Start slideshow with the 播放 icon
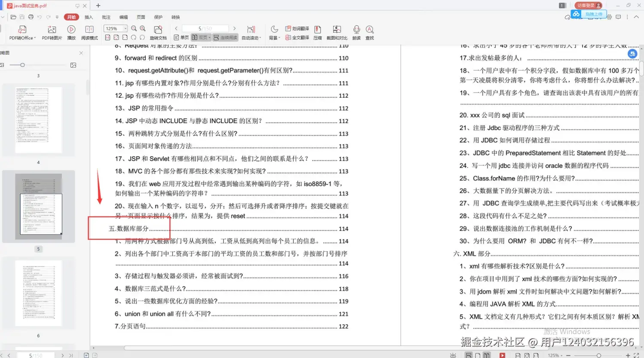 click(71, 33)
